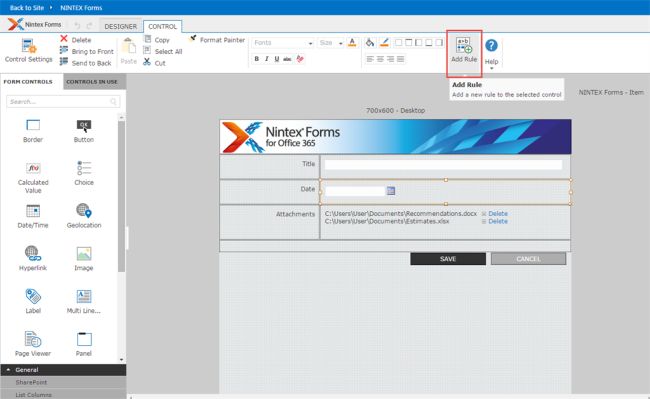Cut the selected control
Viewport: 650px width, 399px height.
pos(155,63)
